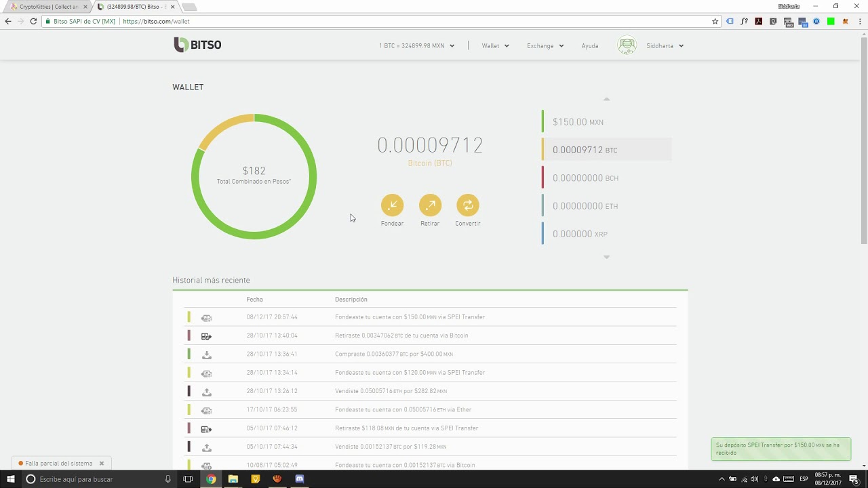Viewport: 868px width, 488px height.
Task: Go back with browser back arrow
Action: click(8, 21)
